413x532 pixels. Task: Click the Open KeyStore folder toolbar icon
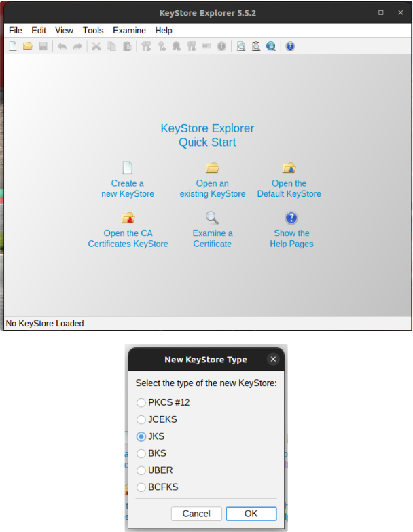(28, 46)
